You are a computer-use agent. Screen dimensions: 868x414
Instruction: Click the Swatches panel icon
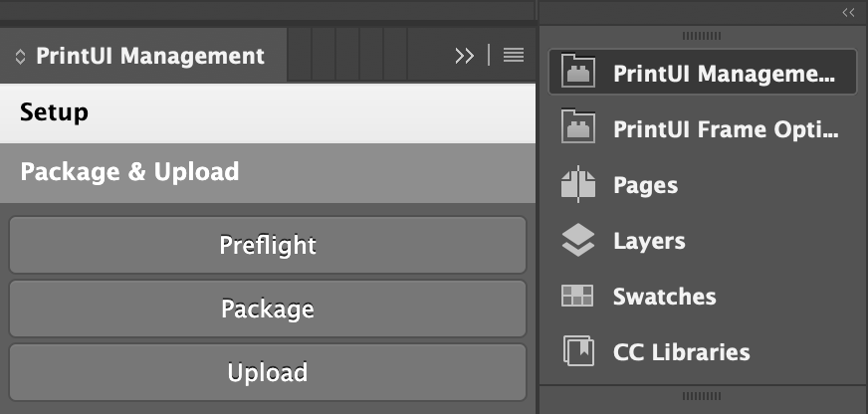[577, 297]
